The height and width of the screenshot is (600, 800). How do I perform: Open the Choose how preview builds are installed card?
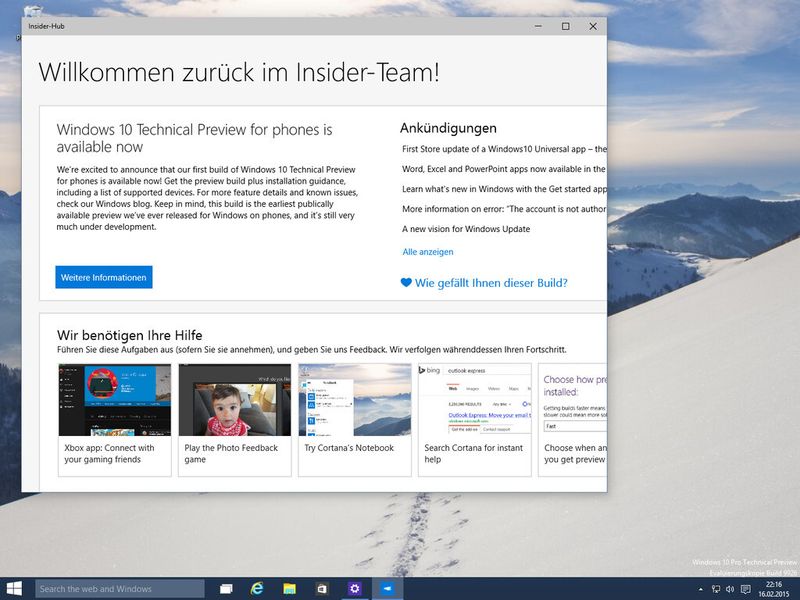572,420
